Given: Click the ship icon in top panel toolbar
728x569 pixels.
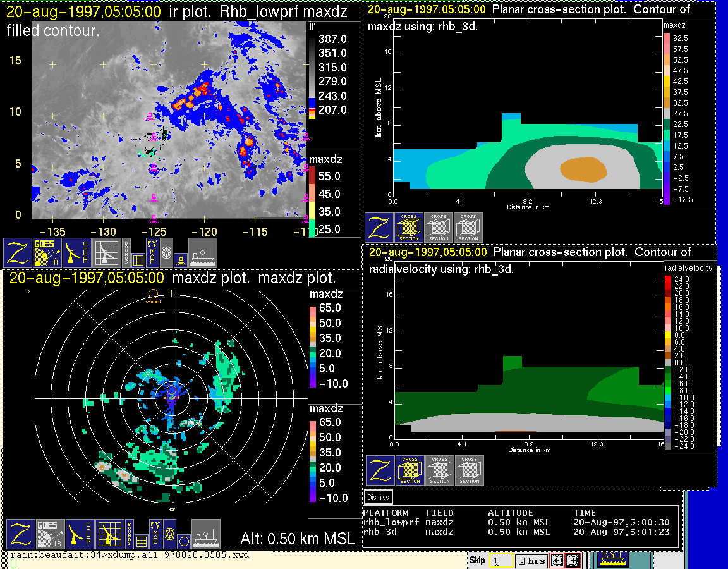Looking at the screenshot, I should click(x=203, y=253).
